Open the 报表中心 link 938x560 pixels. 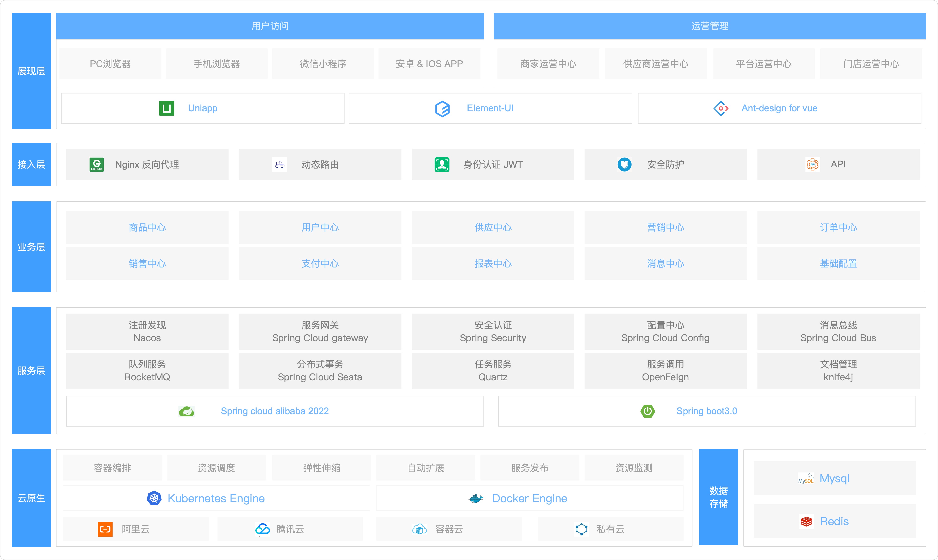493,263
